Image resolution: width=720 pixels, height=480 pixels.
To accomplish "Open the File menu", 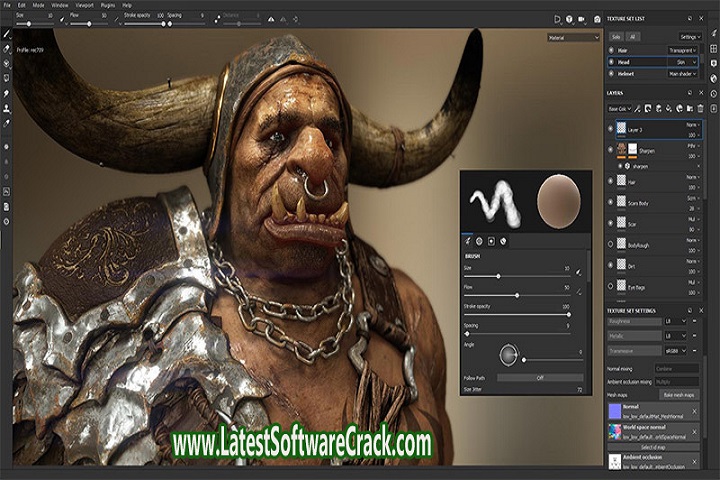I will pyautogui.click(x=7, y=5).
